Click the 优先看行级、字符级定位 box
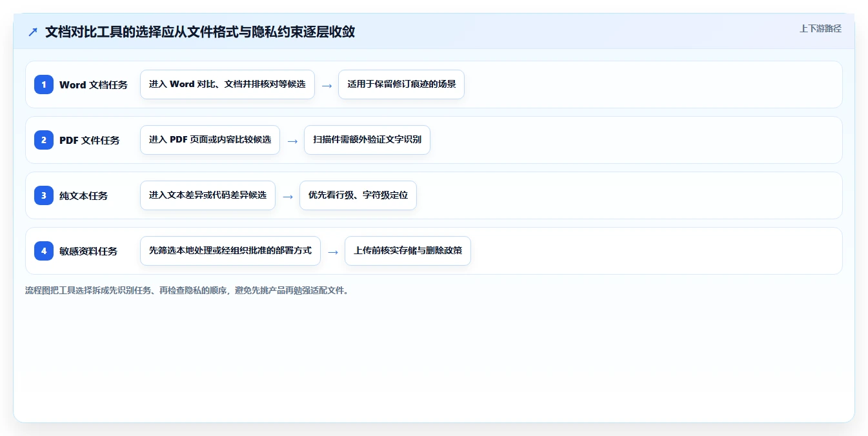 pos(358,195)
